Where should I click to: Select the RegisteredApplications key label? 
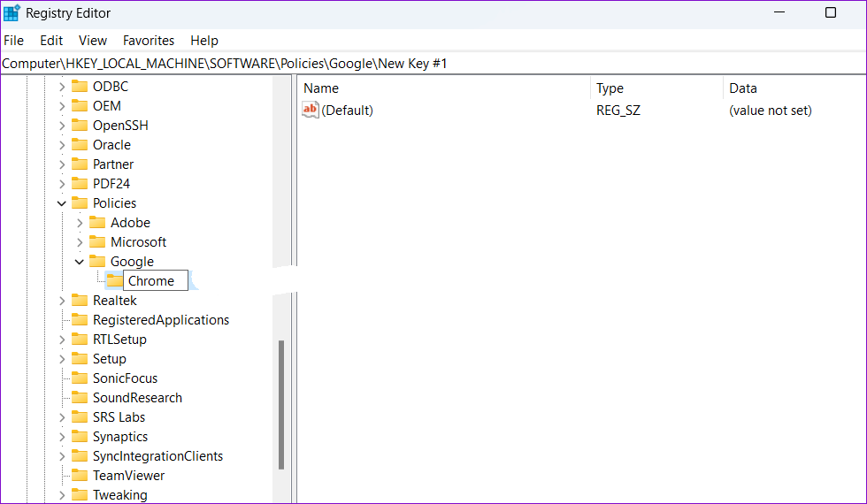coord(161,320)
